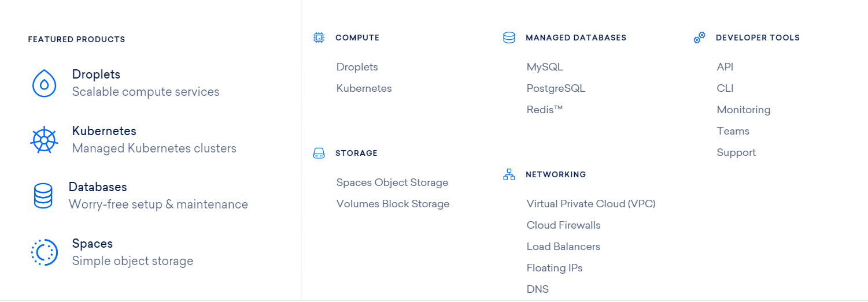Screen dimensions: 868x302
Task: Choose Volumes Block Storage
Action: coord(393,204)
